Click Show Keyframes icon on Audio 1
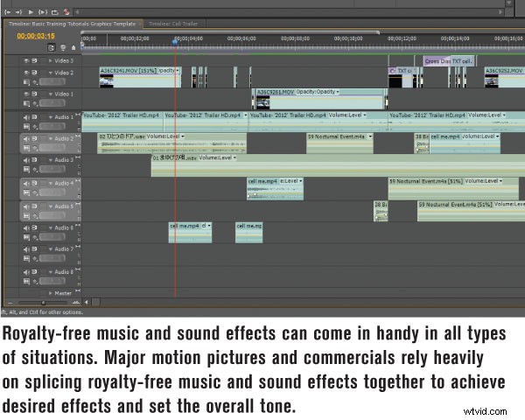Screen dimensions: 525x420 [36, 127]
